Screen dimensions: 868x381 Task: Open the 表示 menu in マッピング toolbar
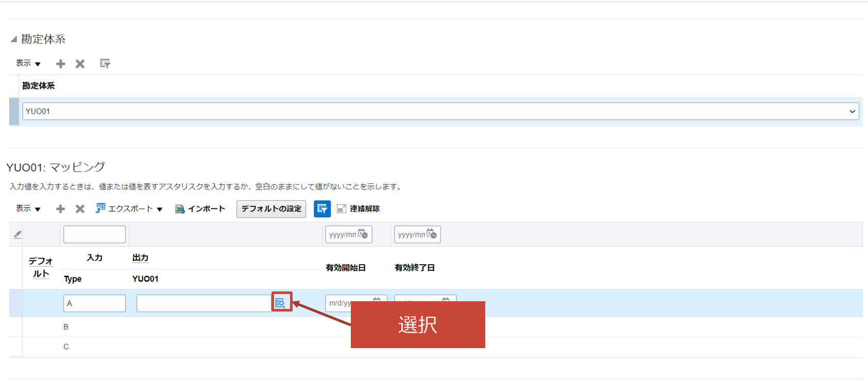(x=28, y=209)
